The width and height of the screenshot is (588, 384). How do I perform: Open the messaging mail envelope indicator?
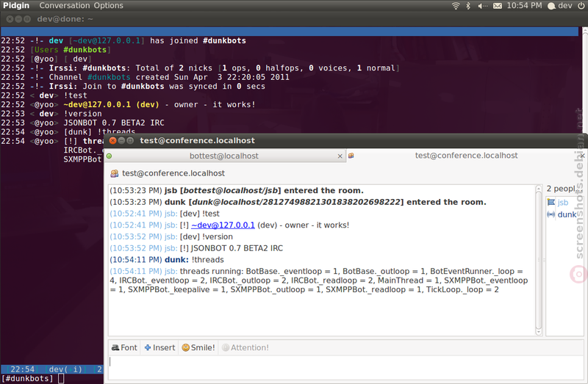[x=498, y=6]
